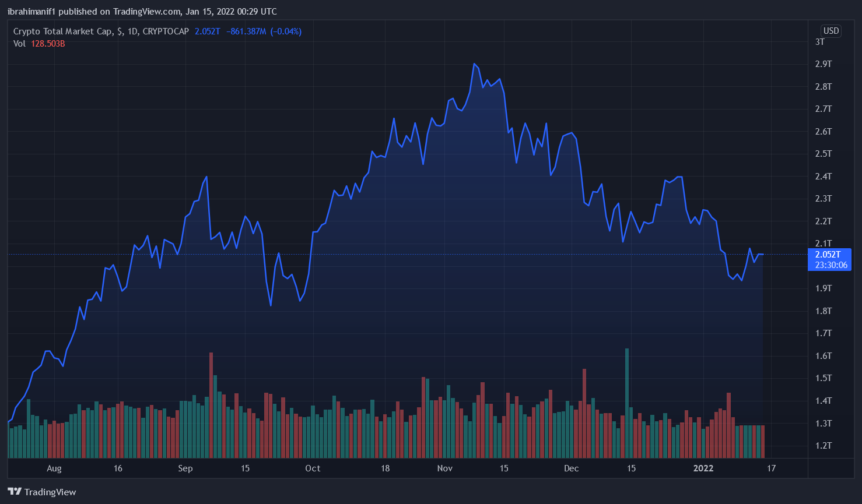Viewport: 862px width, 504px height.
Task: Click the 2.7T price axis label
Action: coord(824,109)
